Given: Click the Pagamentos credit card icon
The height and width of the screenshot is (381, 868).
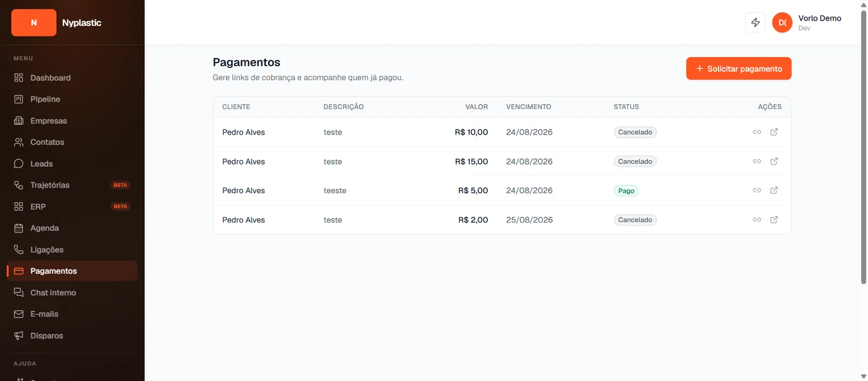Looking at the screenshot, I should click(x=18, y=271).
